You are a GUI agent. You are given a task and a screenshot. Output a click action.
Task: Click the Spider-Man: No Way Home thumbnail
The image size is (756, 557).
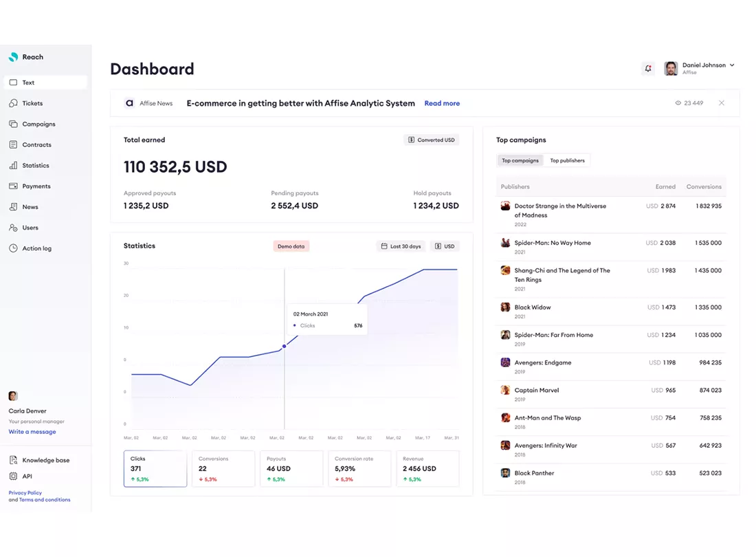click(x=505, y=243)
